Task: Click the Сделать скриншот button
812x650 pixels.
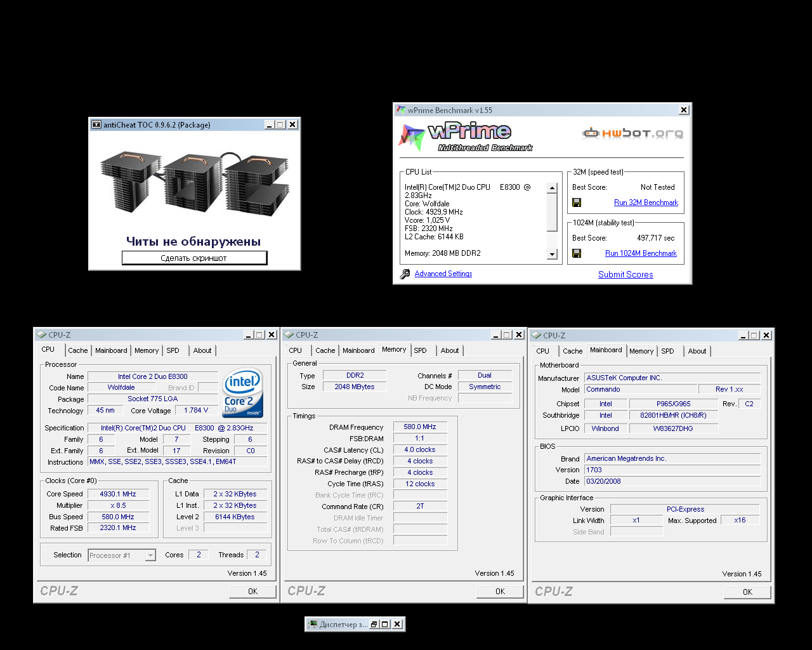Action: [x=194, y=258]
